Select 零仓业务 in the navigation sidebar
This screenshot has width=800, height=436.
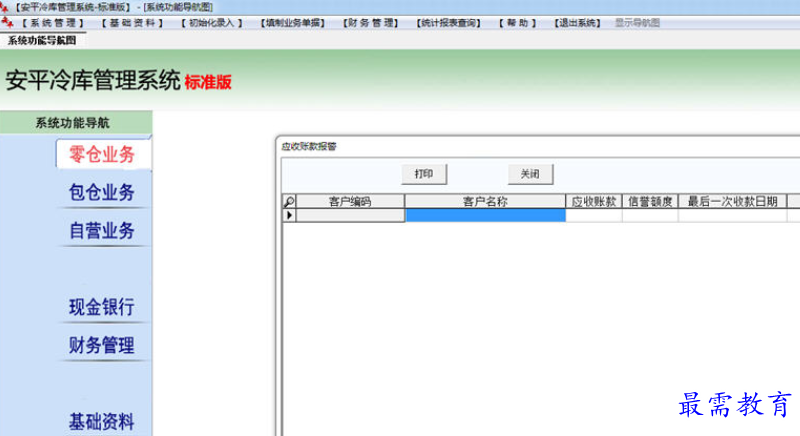tap(102, 154)
